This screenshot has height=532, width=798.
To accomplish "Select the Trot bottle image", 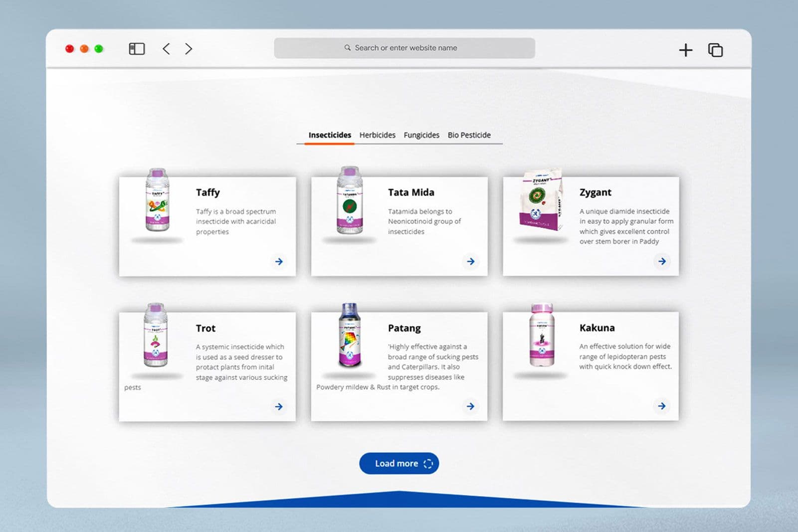I will point(156,336).
